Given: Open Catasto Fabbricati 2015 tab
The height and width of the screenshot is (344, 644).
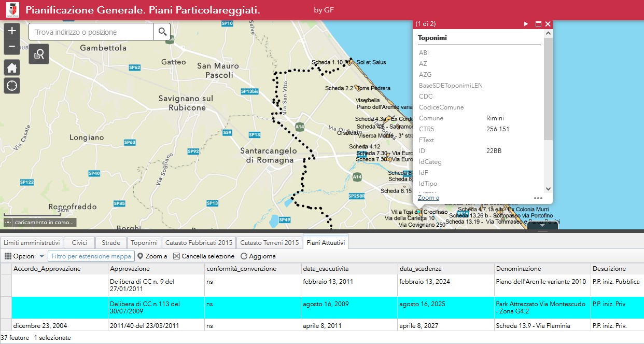Looking at the screenshot, I should coord(199,243).
